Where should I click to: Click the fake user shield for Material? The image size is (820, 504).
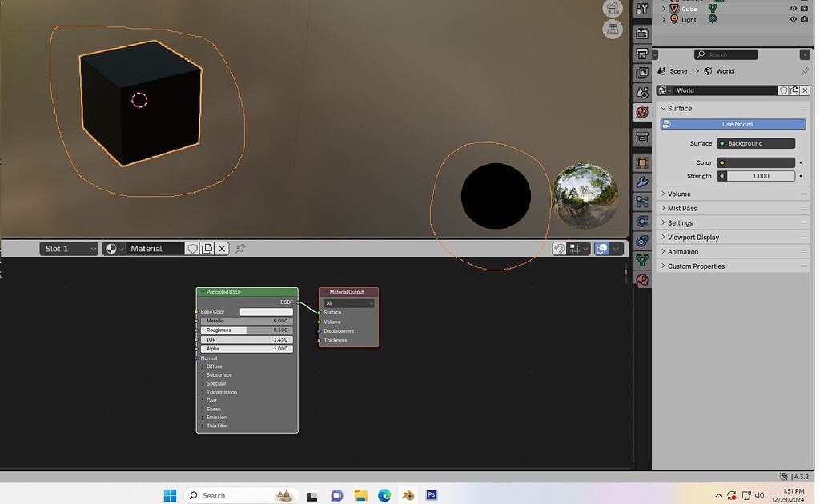(192, 249)
